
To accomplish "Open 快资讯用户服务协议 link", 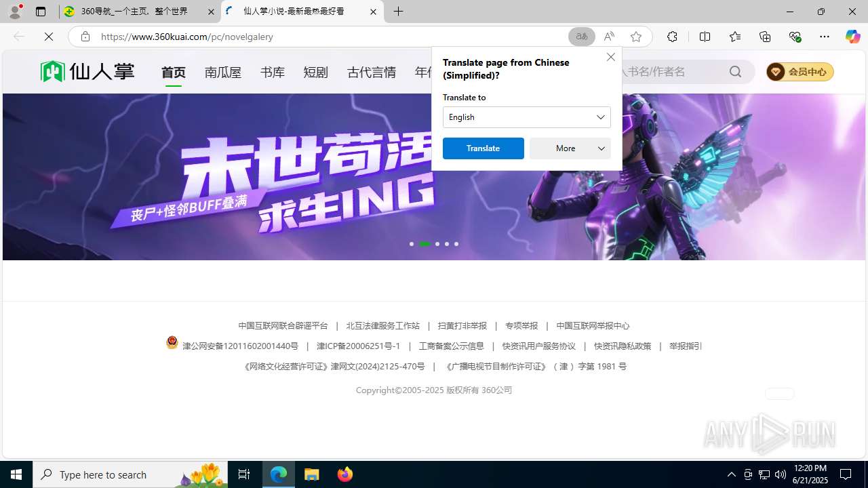I will point(538,346).
